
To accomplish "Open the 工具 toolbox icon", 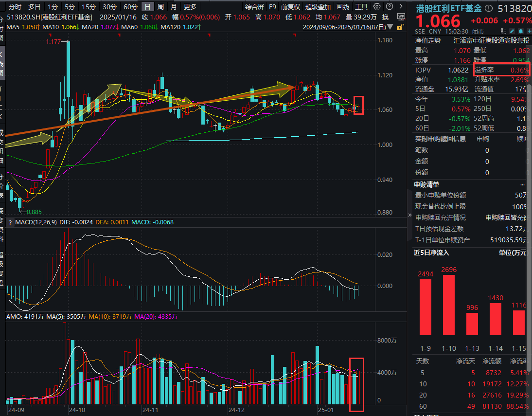I will (x=360, y=7).
